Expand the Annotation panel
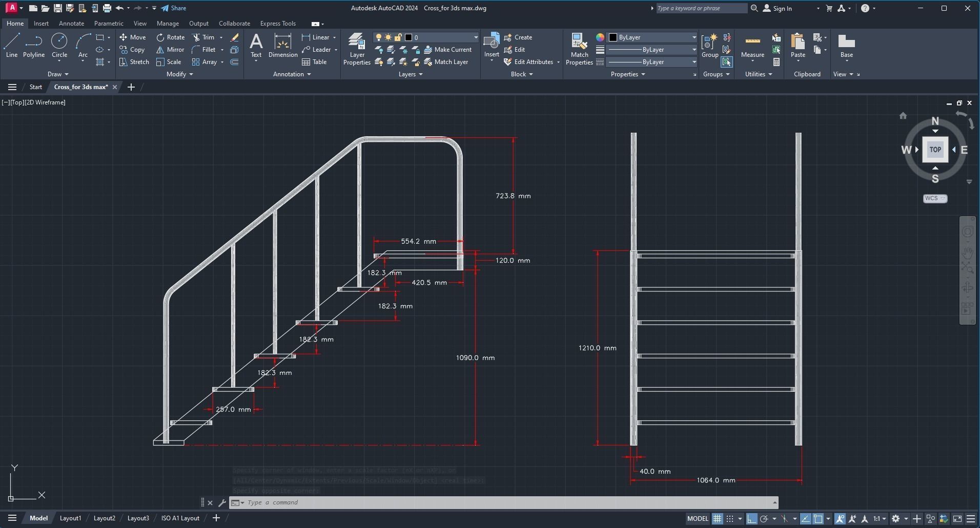Viewport: 980px width, 528px height. (x=292, y=74)
